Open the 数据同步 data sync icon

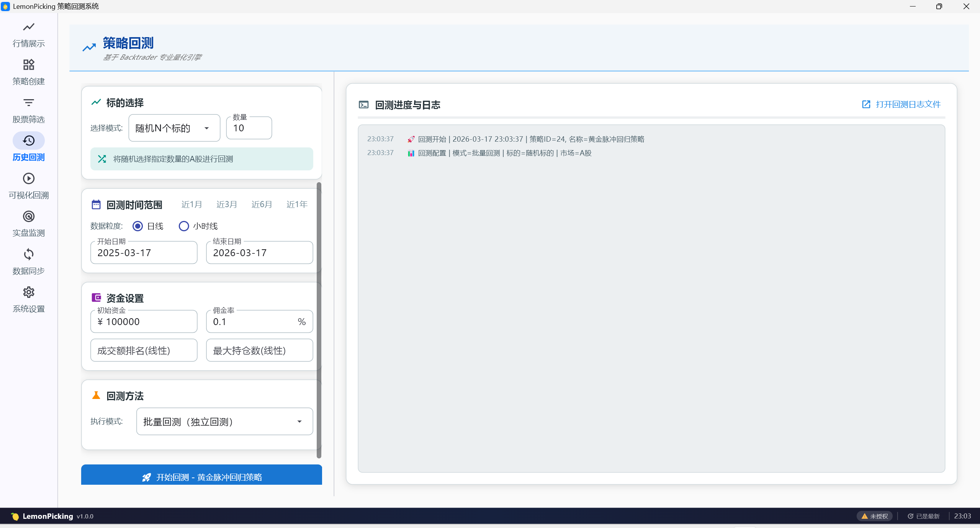coord(29,255)
